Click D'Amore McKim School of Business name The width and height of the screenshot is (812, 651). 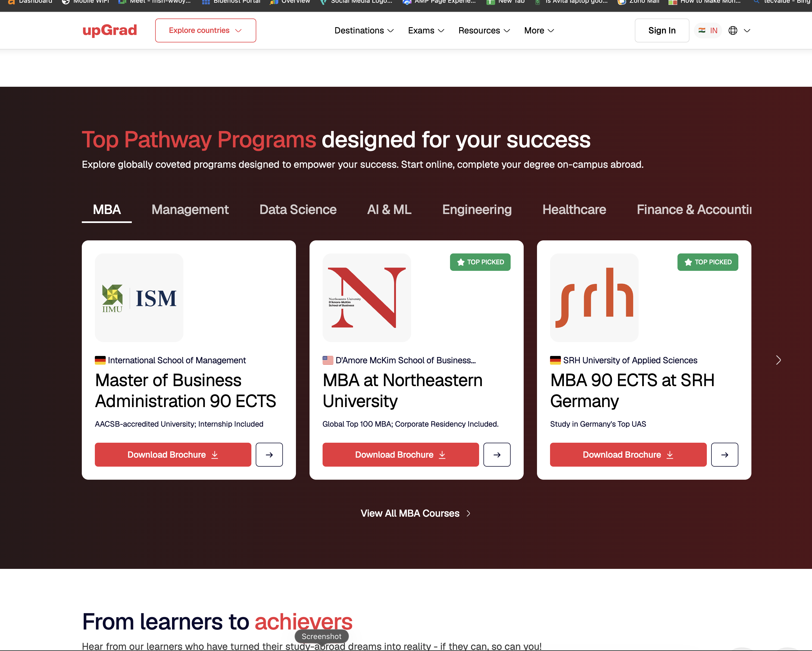[x=406, y=360]
